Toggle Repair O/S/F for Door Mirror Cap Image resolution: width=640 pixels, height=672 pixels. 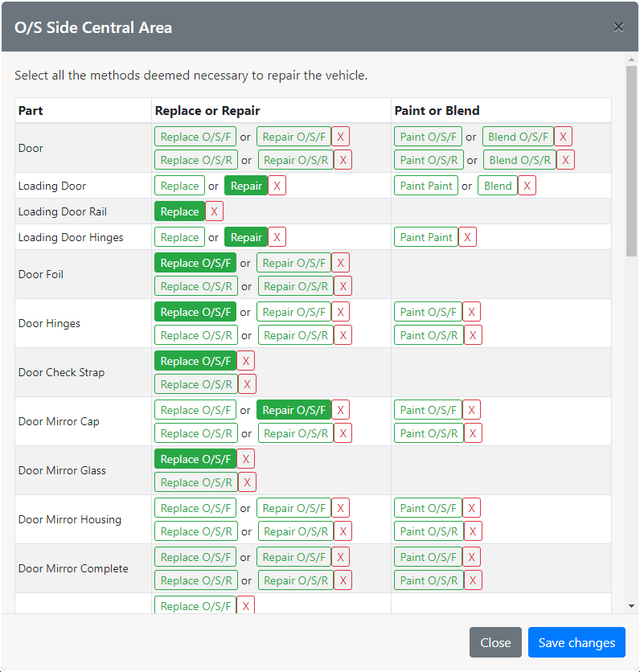(293, 410)
